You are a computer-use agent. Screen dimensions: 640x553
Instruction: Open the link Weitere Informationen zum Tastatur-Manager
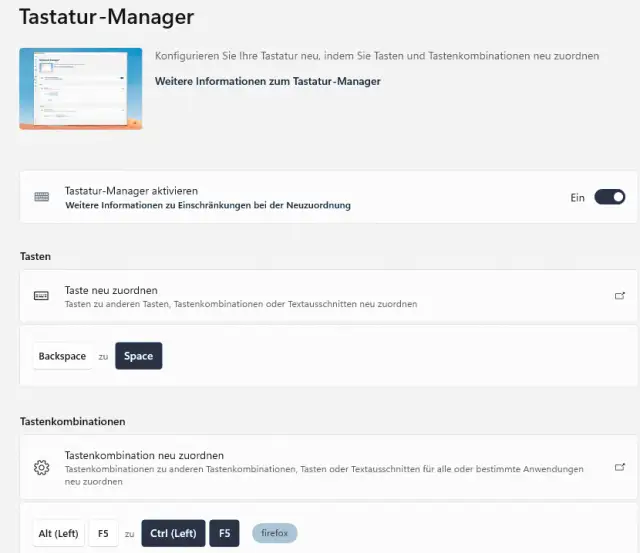coord(267,81)
